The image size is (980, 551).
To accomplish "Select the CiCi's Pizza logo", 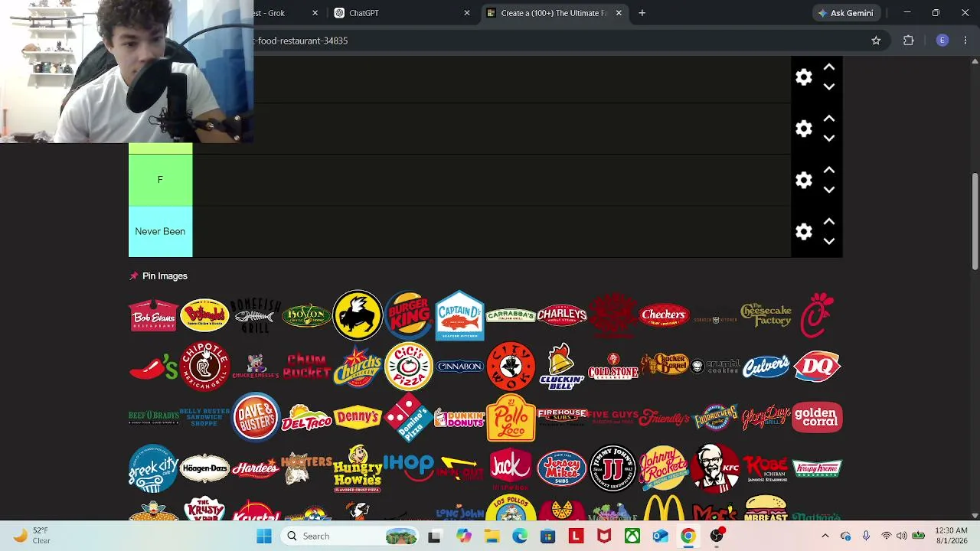I will point(409,367).
